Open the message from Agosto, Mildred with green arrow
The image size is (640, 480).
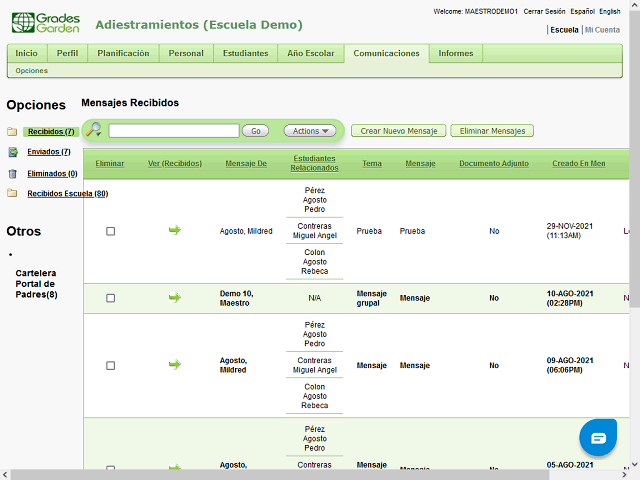pos(175,231)
